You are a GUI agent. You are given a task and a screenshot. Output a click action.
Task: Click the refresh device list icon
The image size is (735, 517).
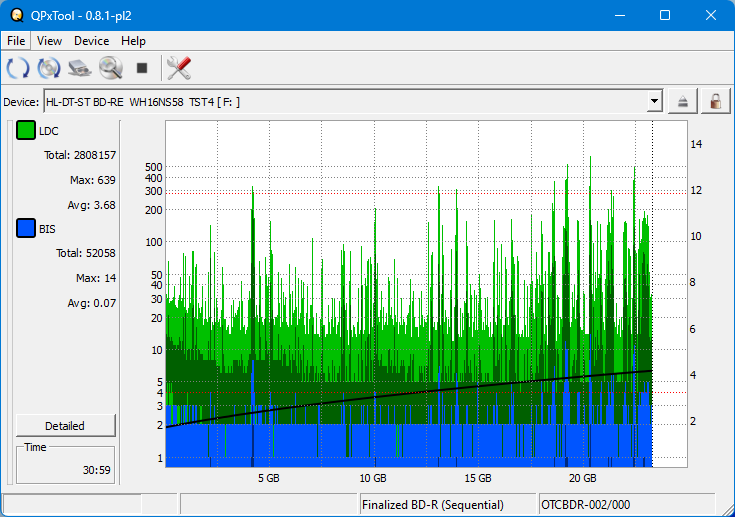pos(18,68)
